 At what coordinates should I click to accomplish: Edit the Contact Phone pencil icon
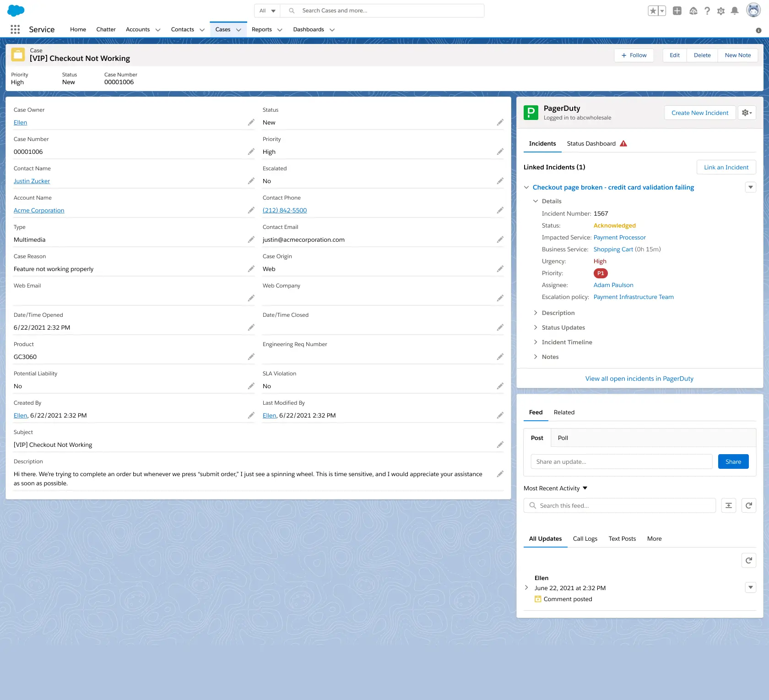point(500,210)
